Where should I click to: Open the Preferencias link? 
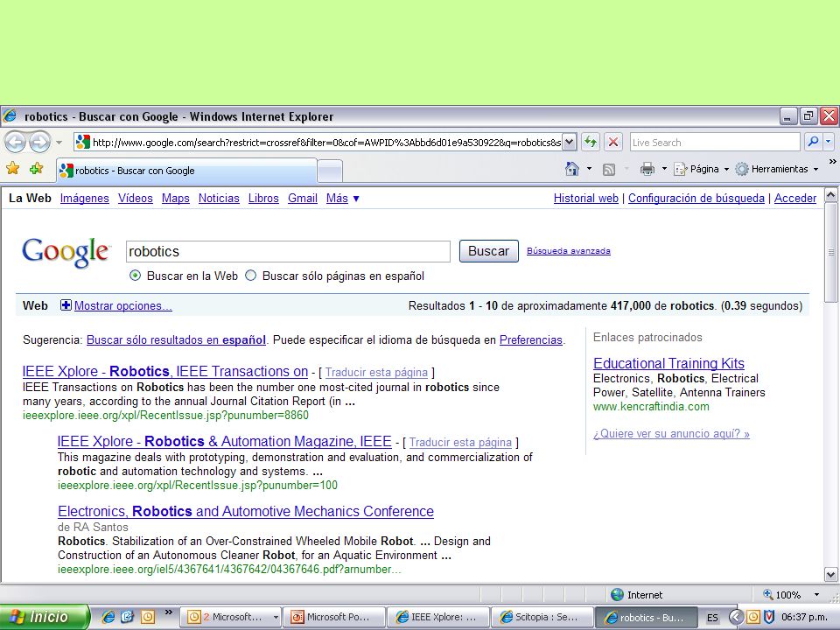[531, 339]
